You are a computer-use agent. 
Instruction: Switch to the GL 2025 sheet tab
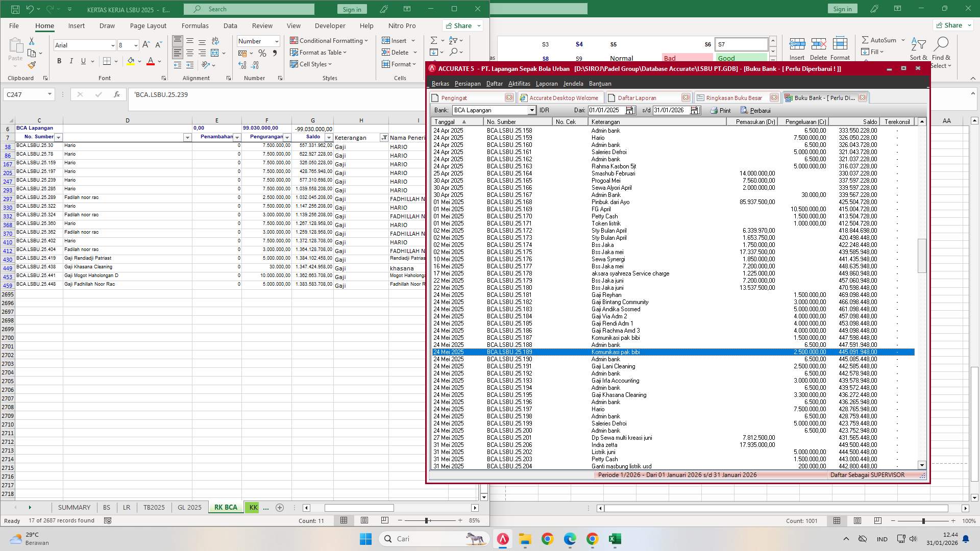click(189, 507)
